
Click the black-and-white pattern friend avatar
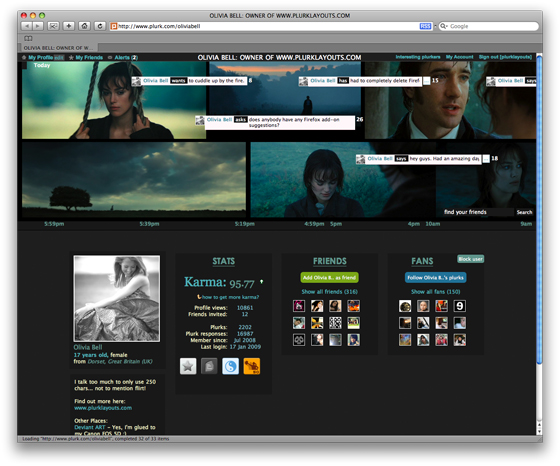point(335,323)
